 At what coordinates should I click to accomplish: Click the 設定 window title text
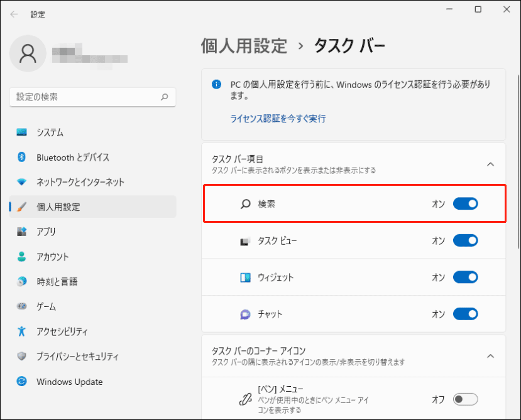pyautogui.click(x=38, y=14)
